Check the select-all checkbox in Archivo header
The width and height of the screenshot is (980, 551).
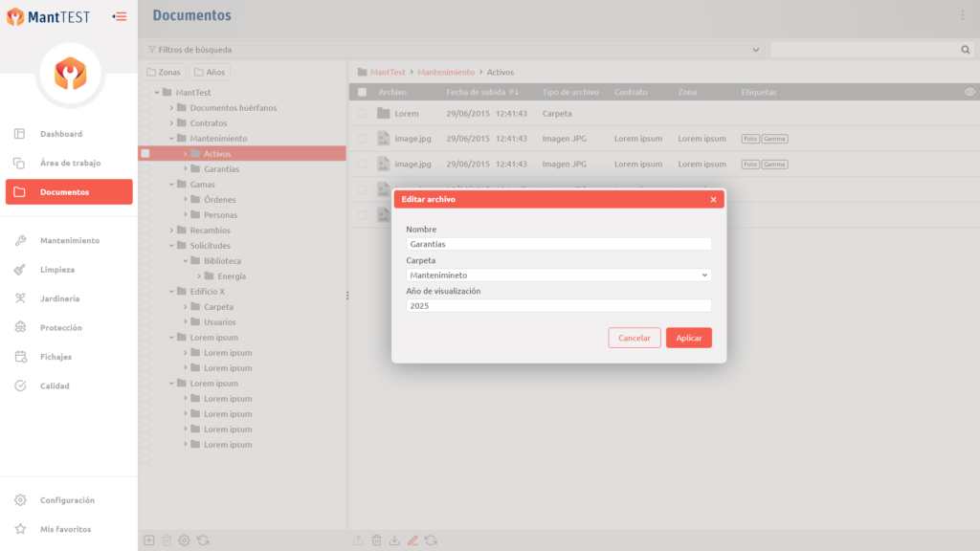coord(362,93)
